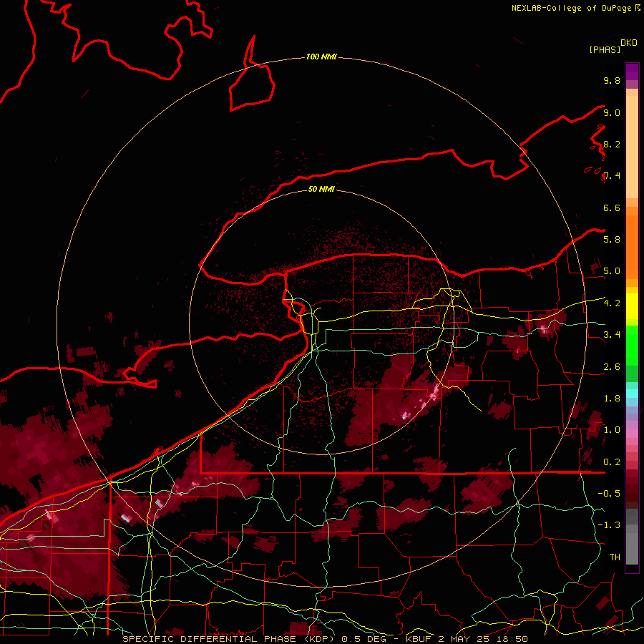Click the 1.0 scale value
The image size is (644, 644).
pos(612,430)
